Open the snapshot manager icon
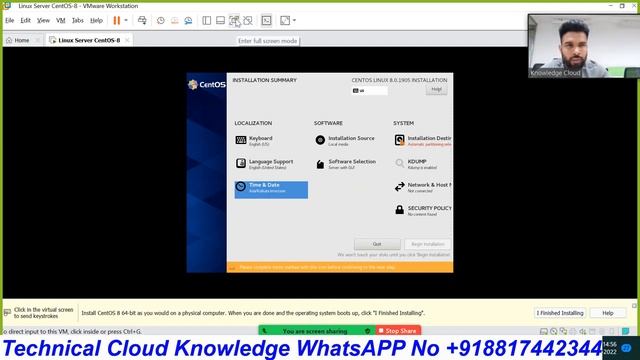This screenshot has height=360, width=640. point(188,20)
